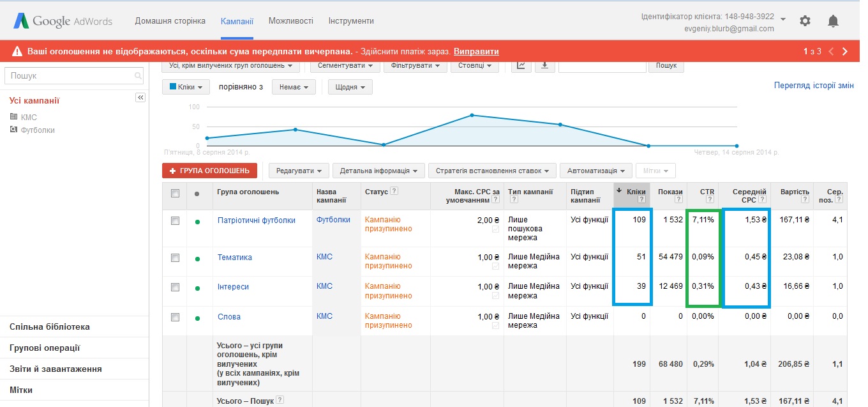Click the Google AdWords logo
Viewport: 868px width, 407px height.
tap(63, 21)
